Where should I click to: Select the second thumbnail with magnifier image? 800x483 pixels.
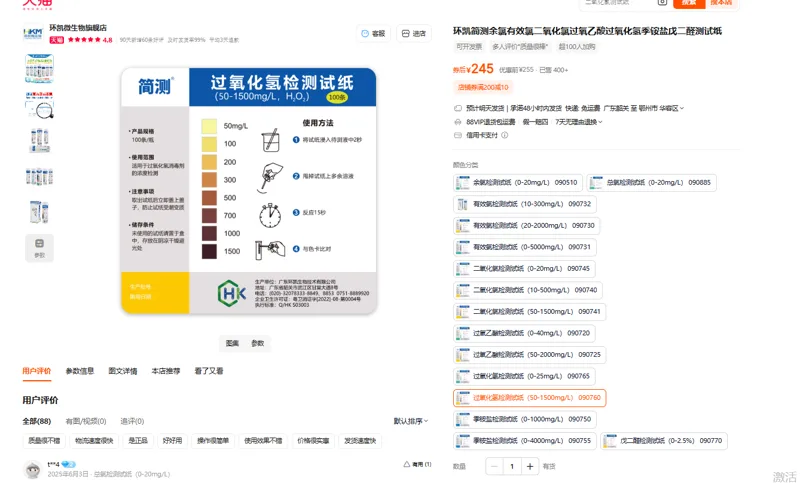pyautogui.click(x=39, y=105)
